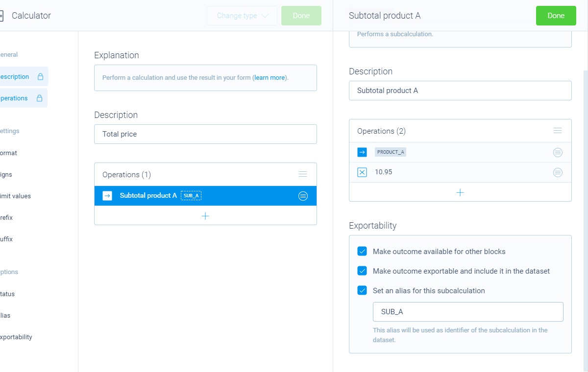Go to Suffix settings in sidebar
The height and width of the screenshot is (372, 588).
coord(6,239)
